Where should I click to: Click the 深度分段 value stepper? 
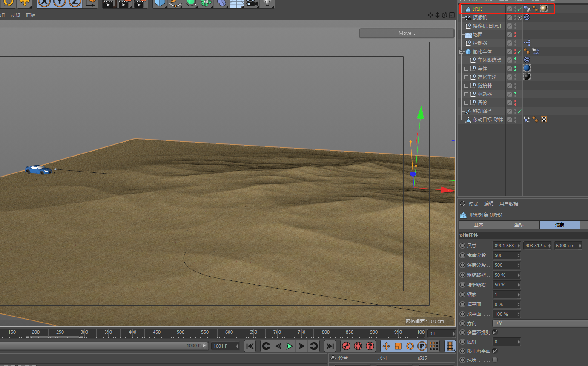click(519, 265)
